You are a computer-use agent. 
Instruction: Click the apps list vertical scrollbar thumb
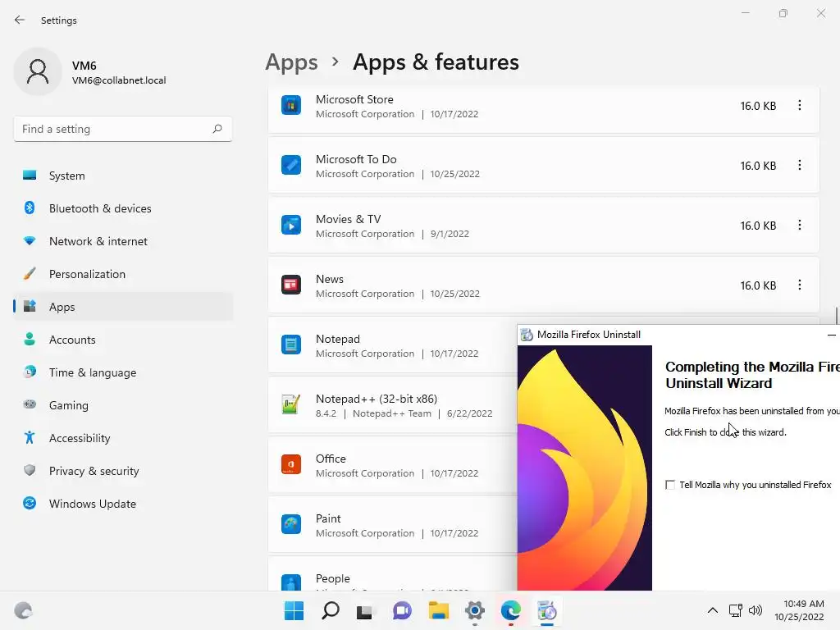click(836, 316)
